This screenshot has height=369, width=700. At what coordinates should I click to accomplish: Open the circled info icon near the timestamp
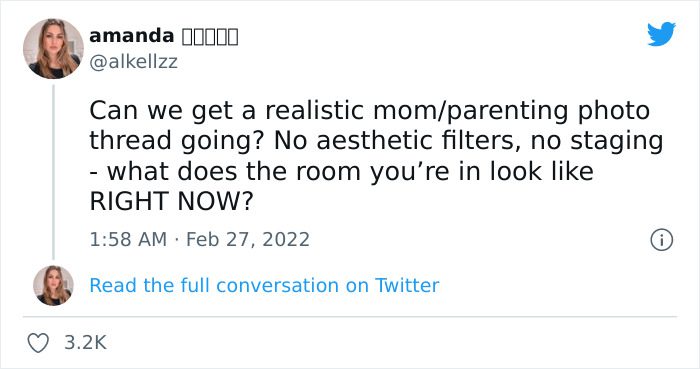point(661,240)
